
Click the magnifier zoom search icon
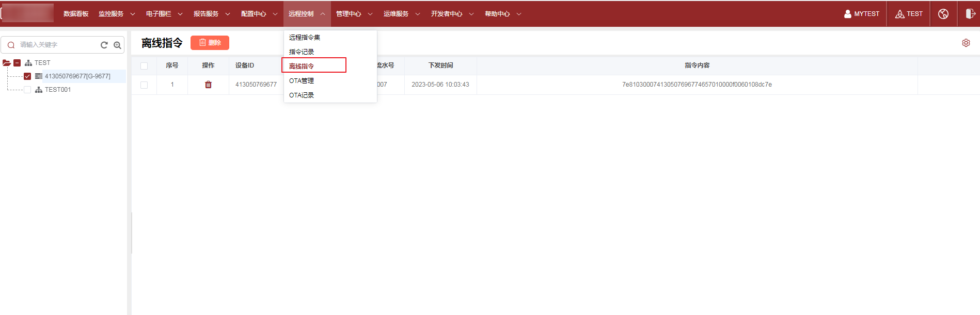pyautogui.click(x=117, y=45)
